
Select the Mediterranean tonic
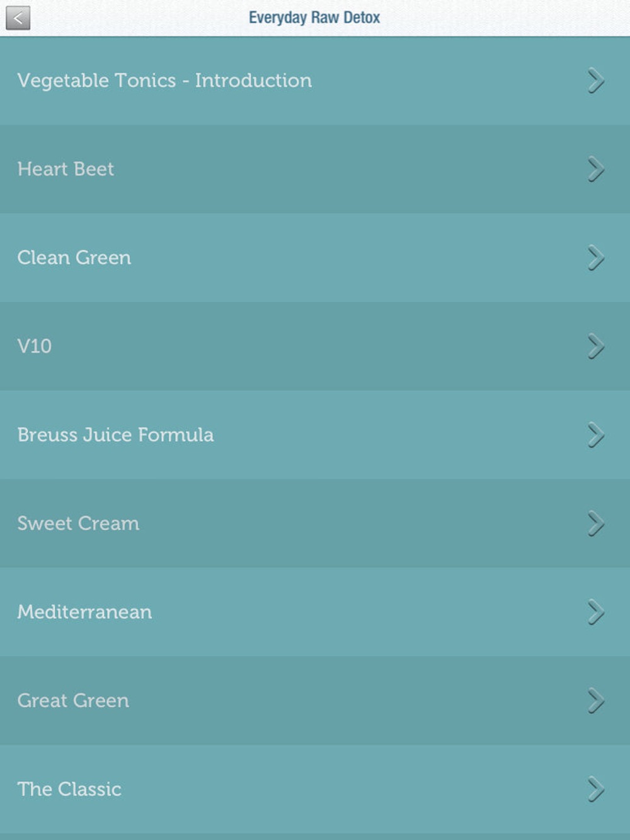pyautogui.click(x=315, y=612)
